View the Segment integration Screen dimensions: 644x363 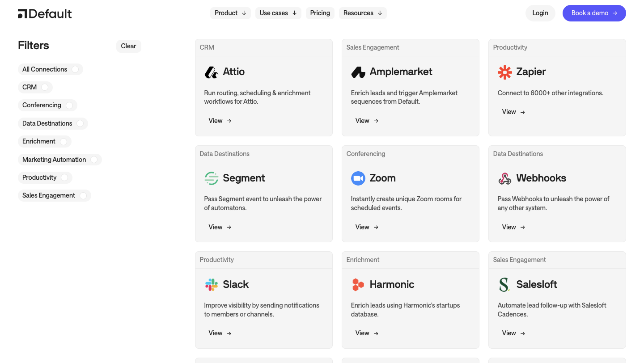[x=220, y=227]
